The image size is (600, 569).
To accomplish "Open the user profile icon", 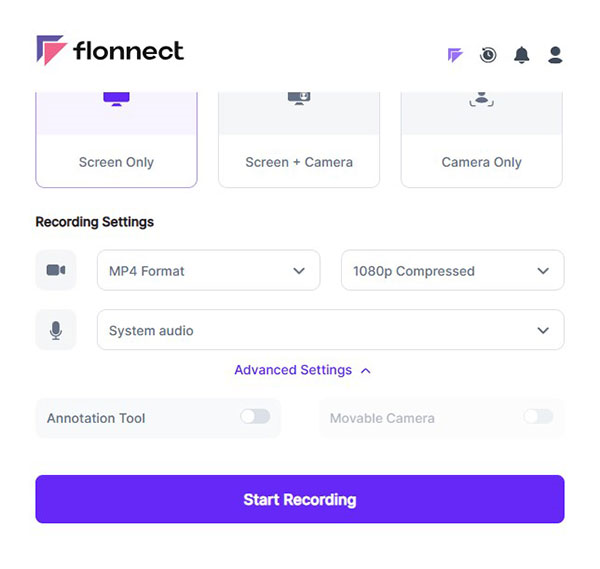I will click(555, 55).
